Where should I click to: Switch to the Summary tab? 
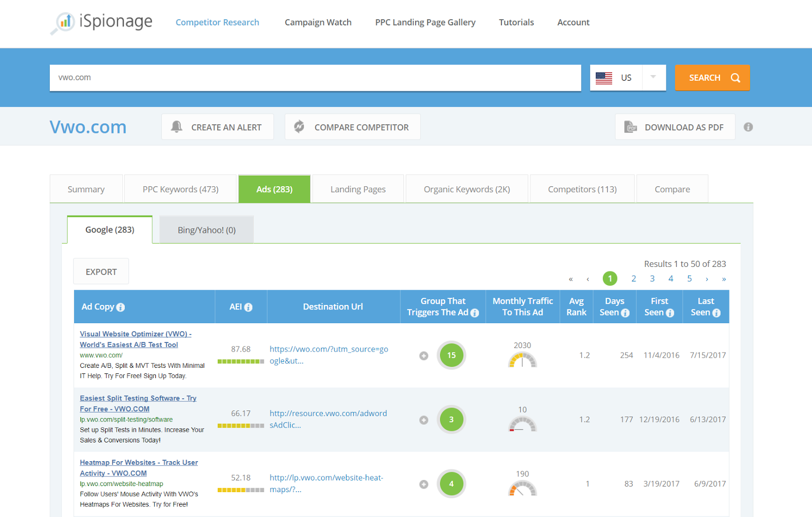point(86,189)
